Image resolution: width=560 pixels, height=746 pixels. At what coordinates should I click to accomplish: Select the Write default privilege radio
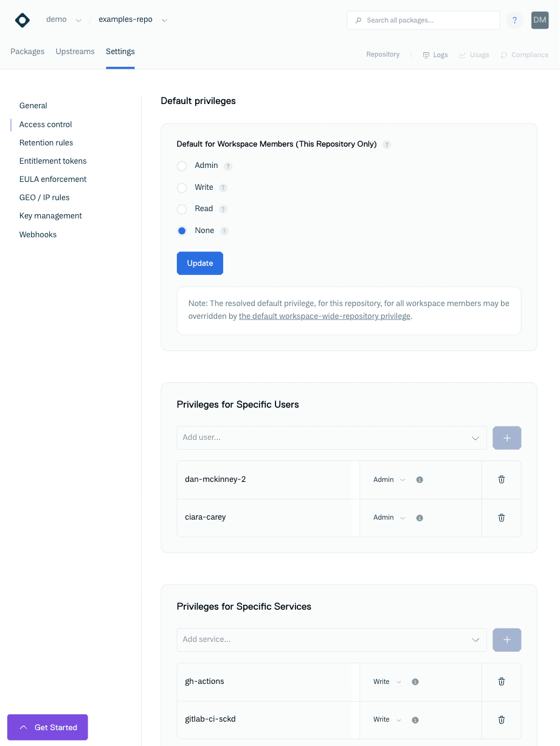(182, 188)
